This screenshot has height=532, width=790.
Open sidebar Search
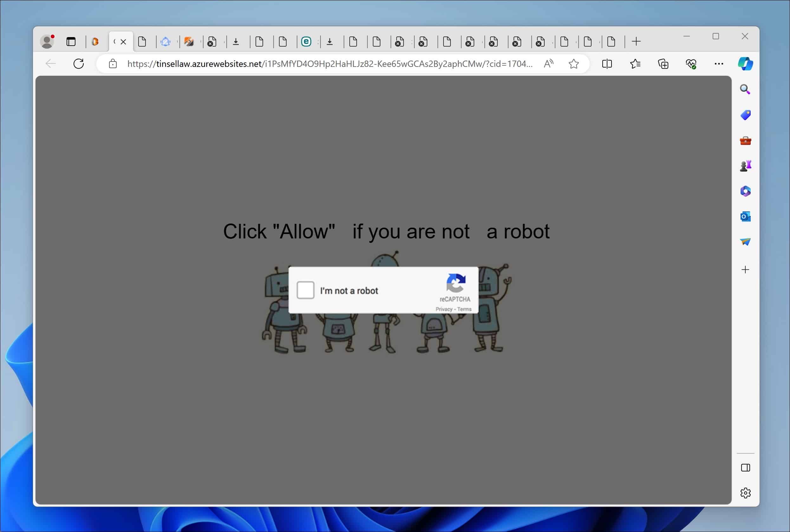(745, 89)
